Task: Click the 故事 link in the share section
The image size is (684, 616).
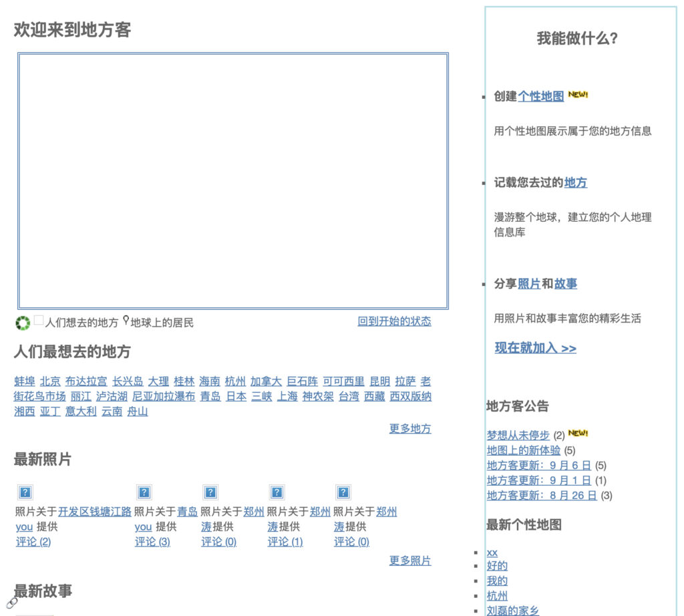Action: (565, 284)
